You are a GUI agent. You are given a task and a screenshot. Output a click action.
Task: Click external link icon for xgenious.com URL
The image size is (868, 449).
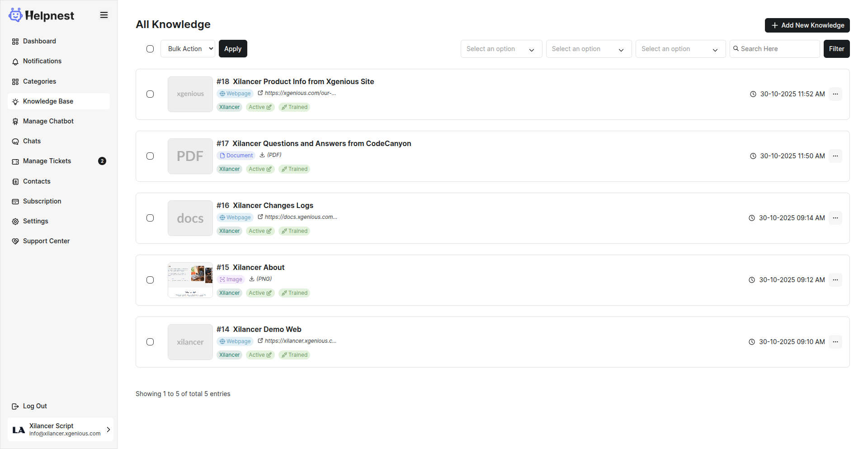click(x=260, y=93)
